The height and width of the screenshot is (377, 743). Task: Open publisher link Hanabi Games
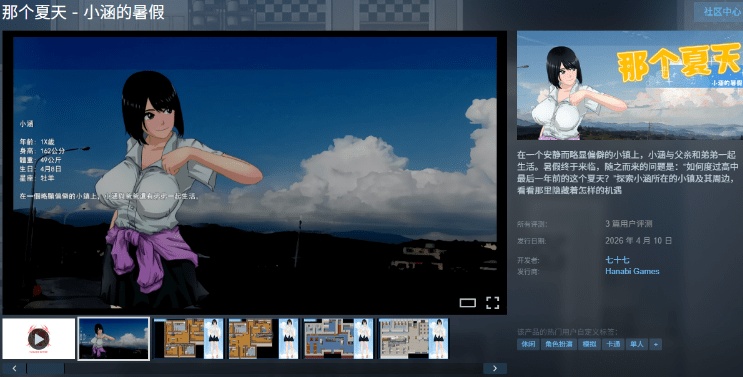point(632,271)
